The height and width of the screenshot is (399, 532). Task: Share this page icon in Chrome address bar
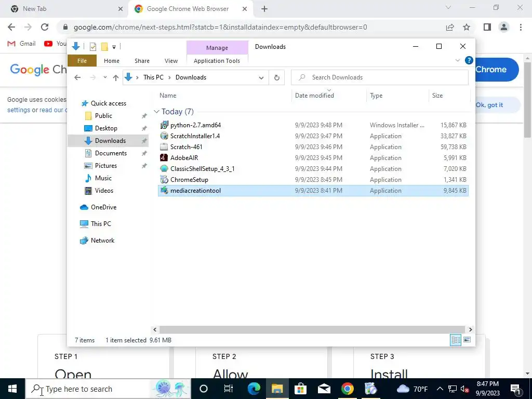coord(450,27)
